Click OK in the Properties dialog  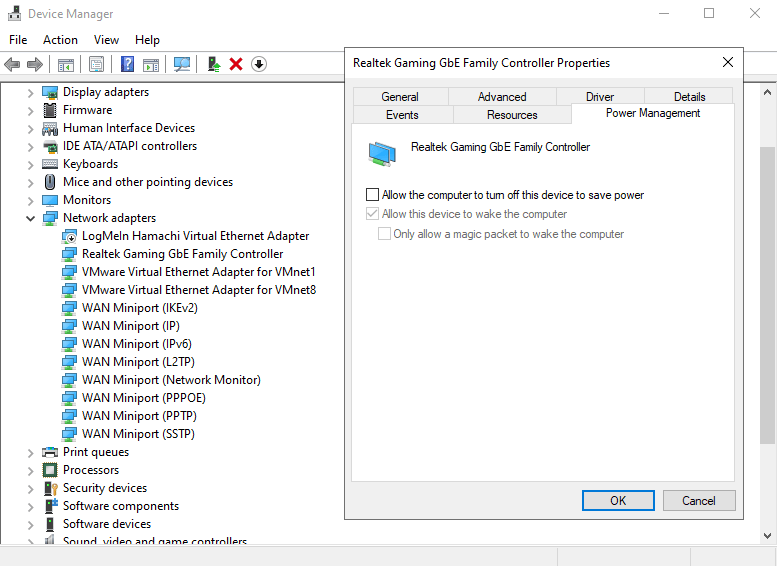click(x=618, y=501)
